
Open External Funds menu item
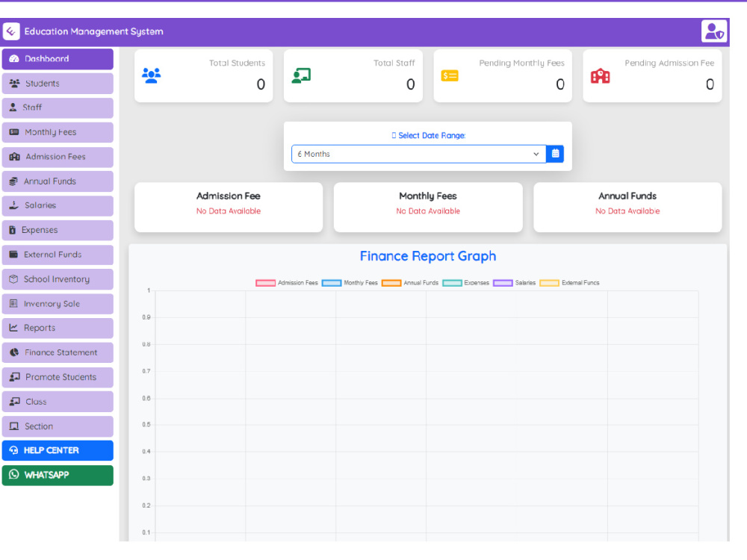58,255
